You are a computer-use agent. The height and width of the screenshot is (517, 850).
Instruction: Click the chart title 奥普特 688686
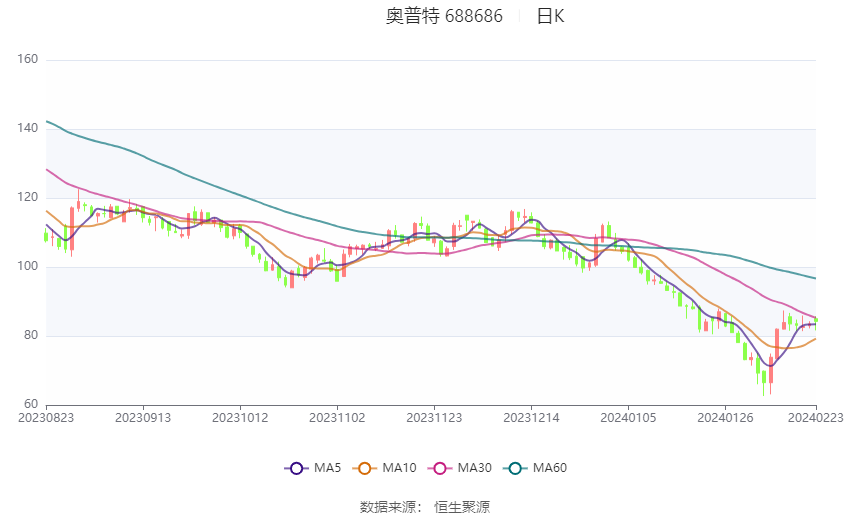tap(444, 16)
